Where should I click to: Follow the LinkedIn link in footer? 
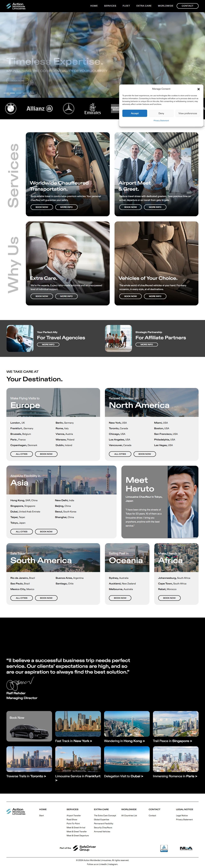coord(103,864)
